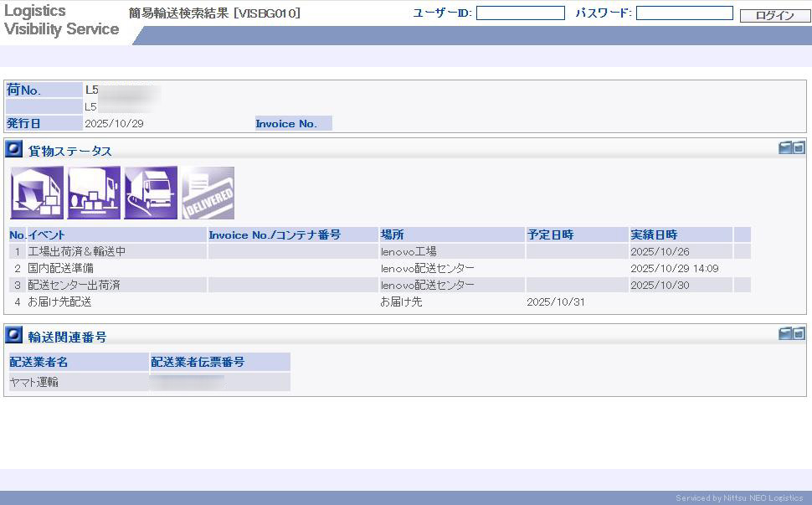This screenshot has height=505, width=812.
Task: Click rightmost window icon in 貨物ステータス header
Action: point(799,148)
